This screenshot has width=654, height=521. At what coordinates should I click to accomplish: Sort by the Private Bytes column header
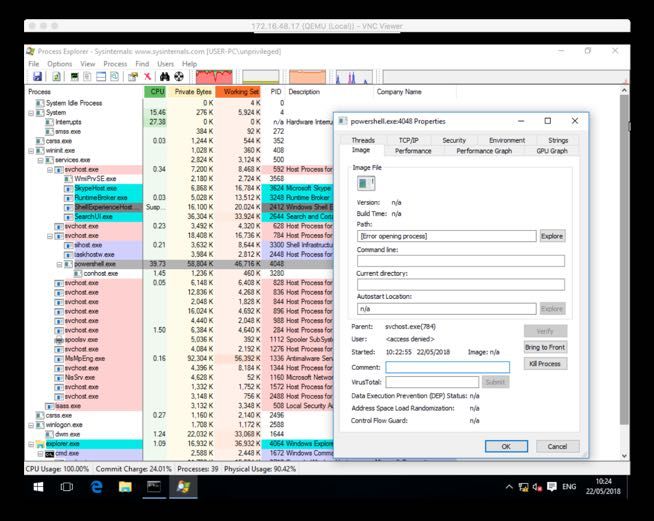(191, 92)
